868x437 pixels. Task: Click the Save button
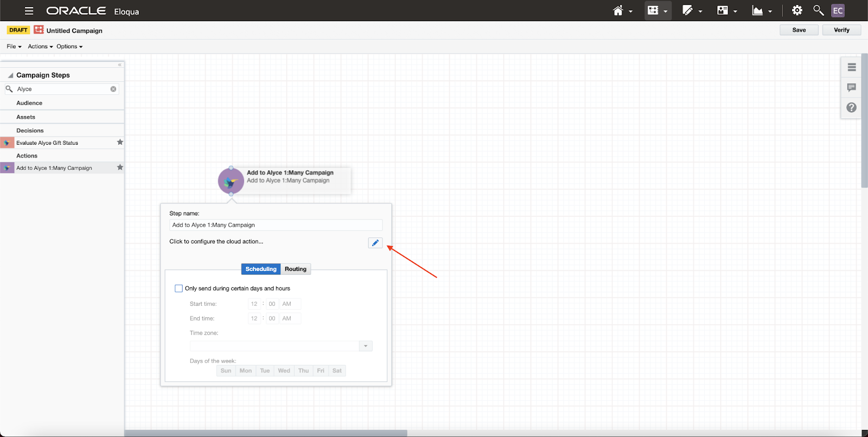(x=799, y=30)
